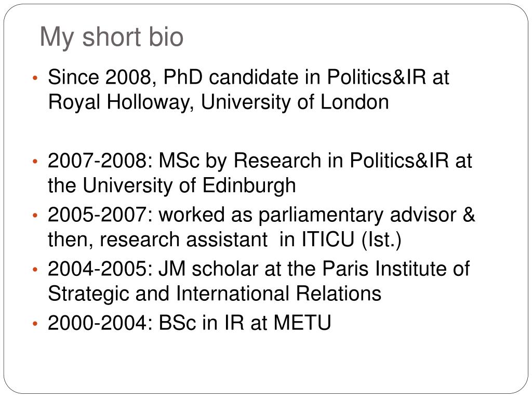
Task: Click the text 'the University of Edinburgh'
Action: click(x=171, y=186)
